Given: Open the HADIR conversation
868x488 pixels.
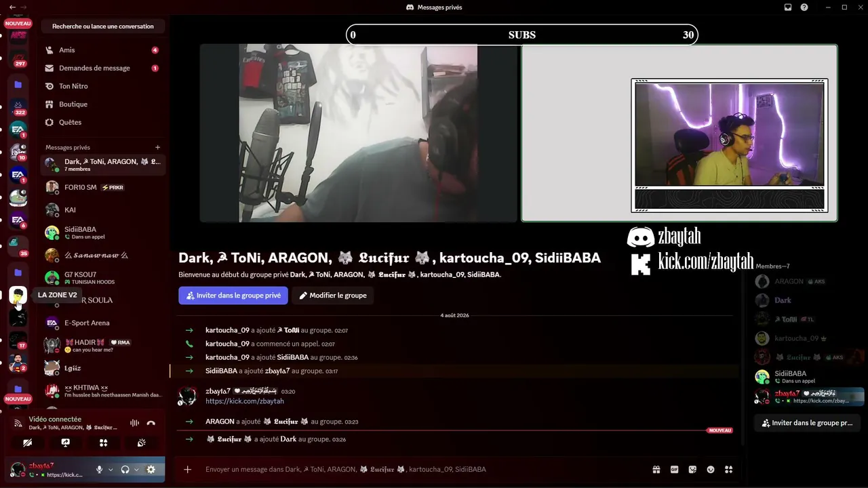Looking at the screenshot, I should [x=102, y=346].
